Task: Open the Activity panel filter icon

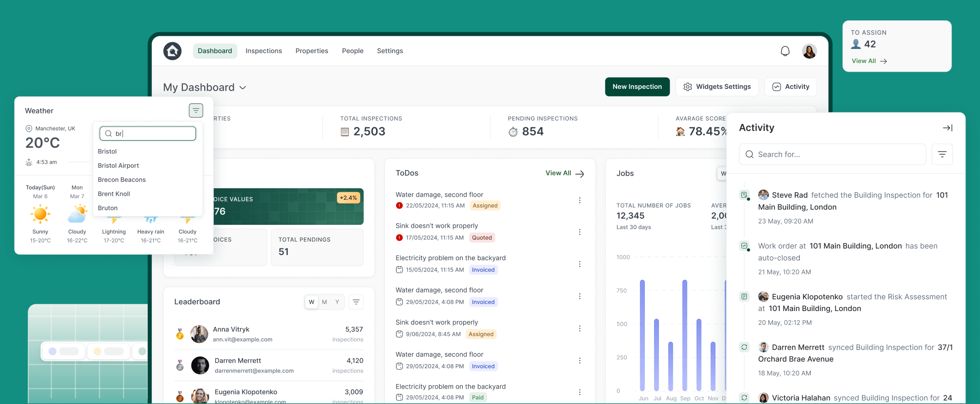Action: pos(942,154)
